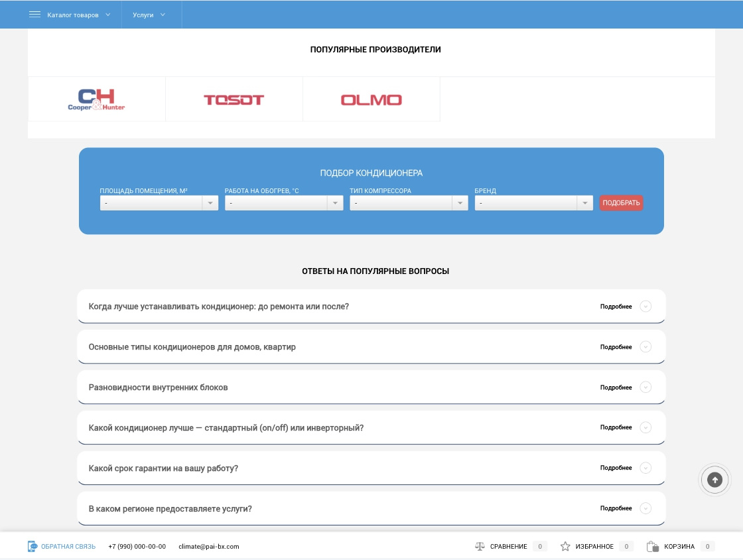Open the Площадь помещения dropdown

[x=159, y=203]
